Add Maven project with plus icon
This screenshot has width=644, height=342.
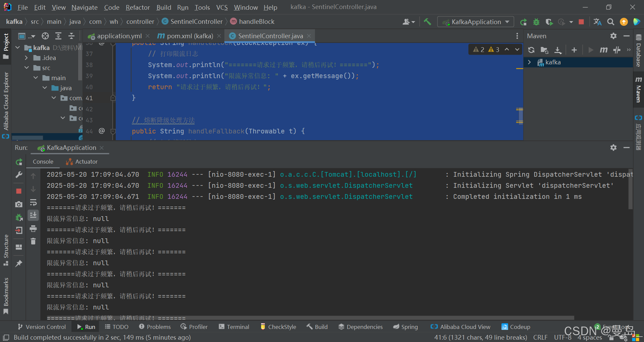(574, 50)
